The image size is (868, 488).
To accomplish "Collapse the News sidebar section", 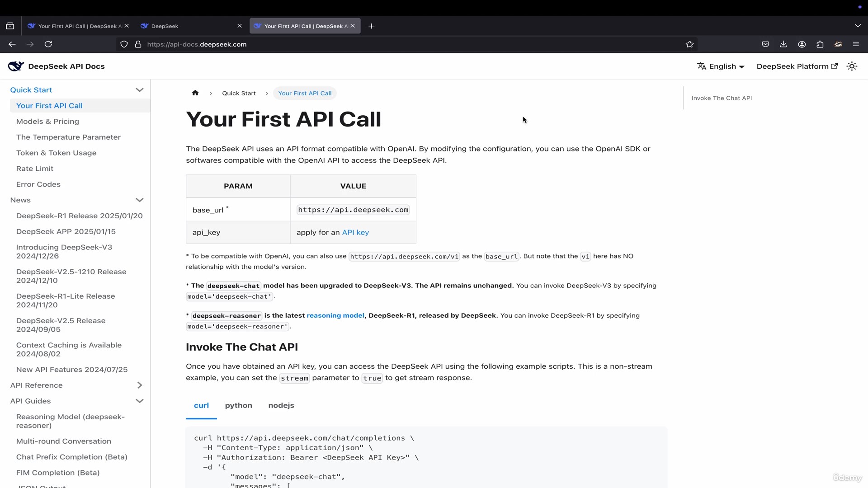I will pyautogui.click(x=140, y=200).
